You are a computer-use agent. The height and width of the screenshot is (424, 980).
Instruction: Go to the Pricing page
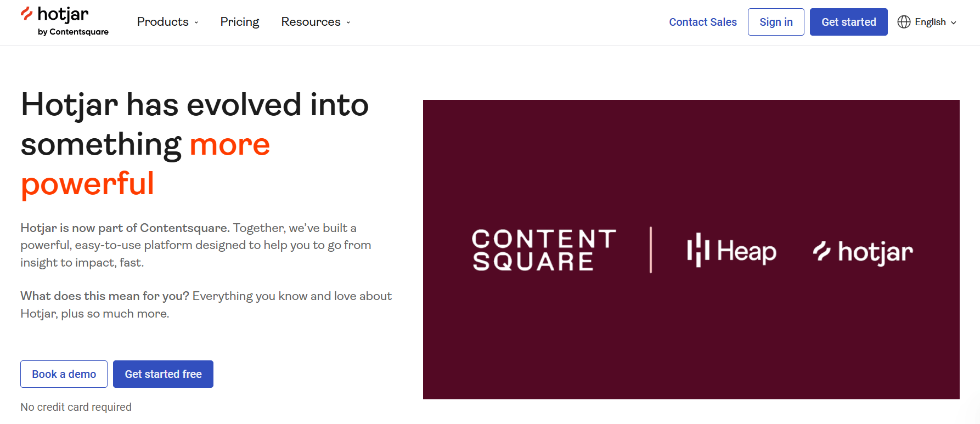pos(240,22)
